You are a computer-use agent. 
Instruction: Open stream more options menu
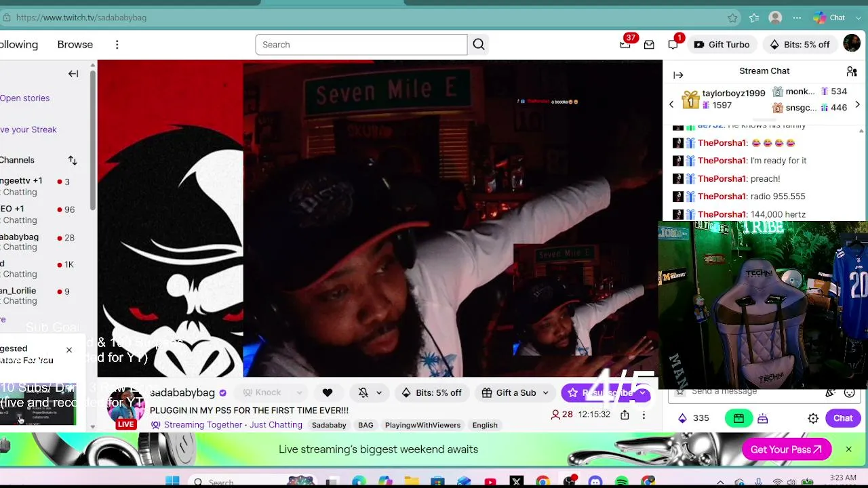[x=644, y=415]
